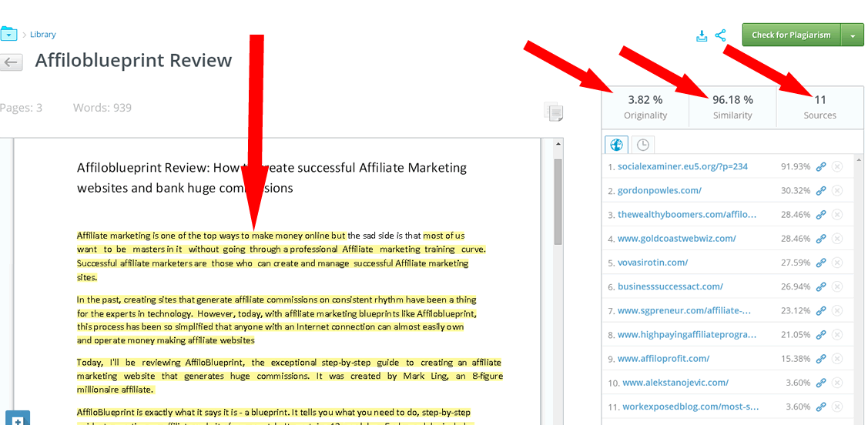This screenshot has height=425, width=868.
Task: Open source gordonpowles.com/
Action: 659,190
